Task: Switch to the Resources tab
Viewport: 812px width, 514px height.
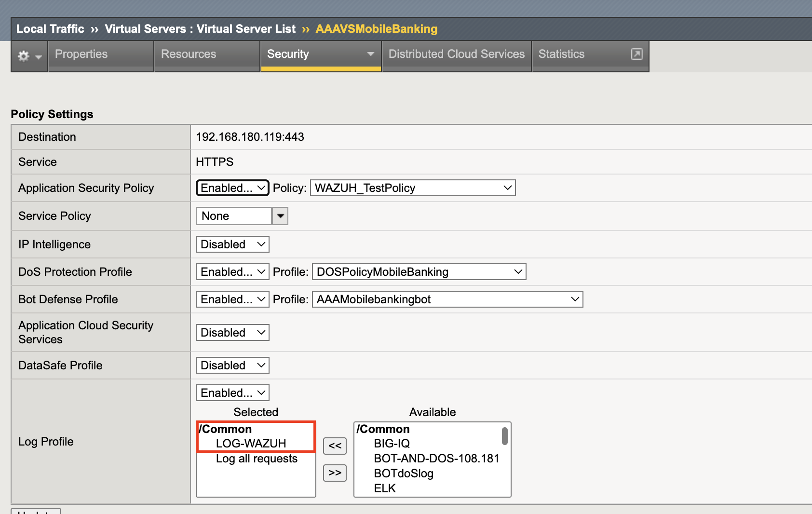Action: point(188,54)
